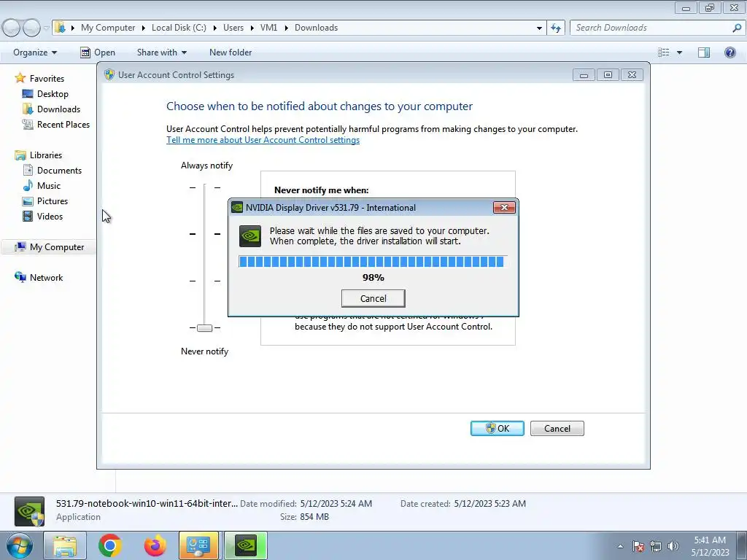
Task: Click VM1 breadcrumb in address bar
Action: pyautogui.click(x=268, y=28)
